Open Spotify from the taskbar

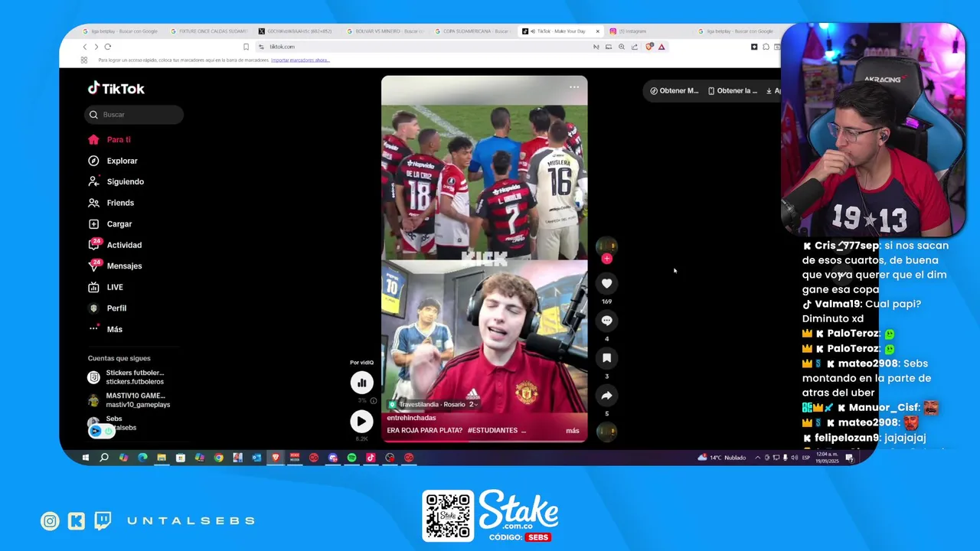pos(351,458)
